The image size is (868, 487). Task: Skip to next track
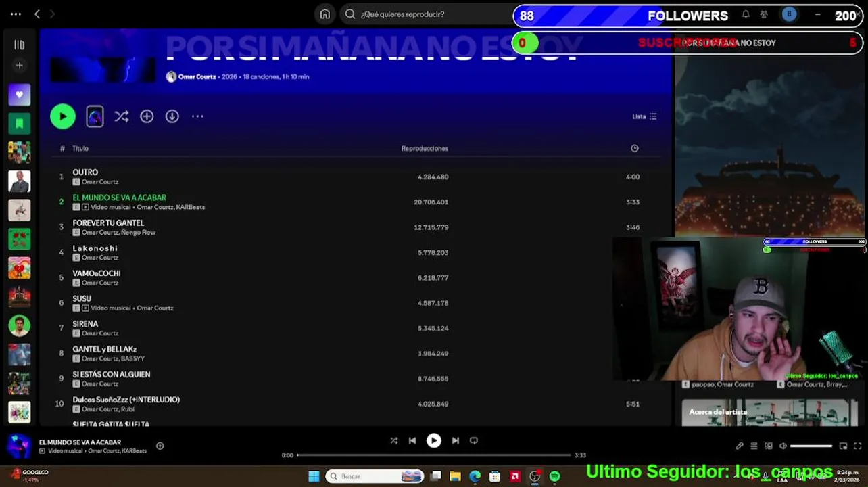[456, 440]
